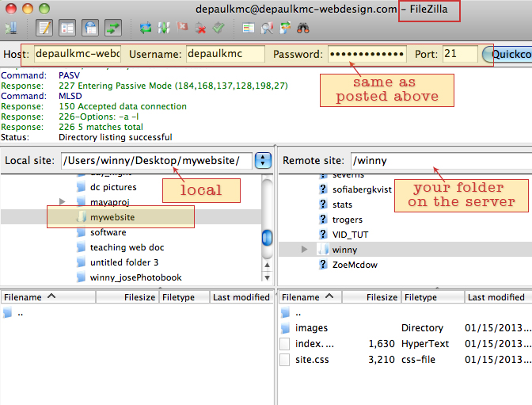Sort remote files by Filesize column
Image resolution: width=532 pixels, height=405 pixels.
click(x=372, y=297)
